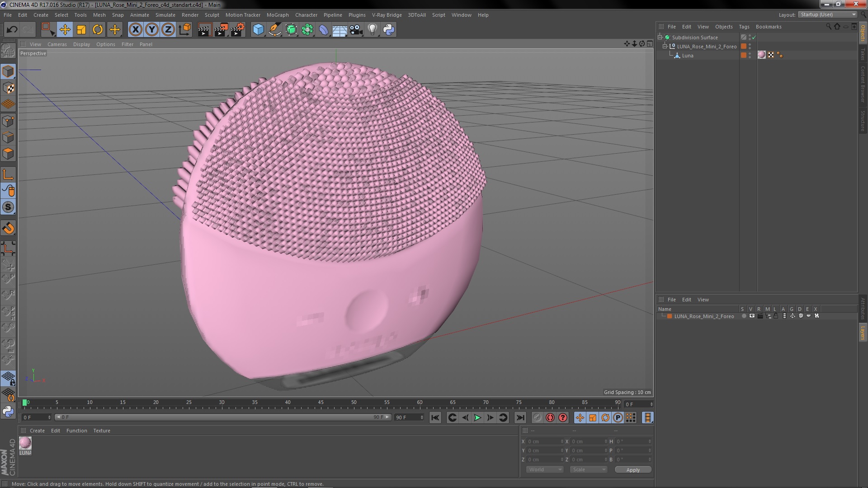Viewport: 868px width, 488px height.
Task: Click the Render to Picture Viewer icon
Action: click(x=221, y=30)
